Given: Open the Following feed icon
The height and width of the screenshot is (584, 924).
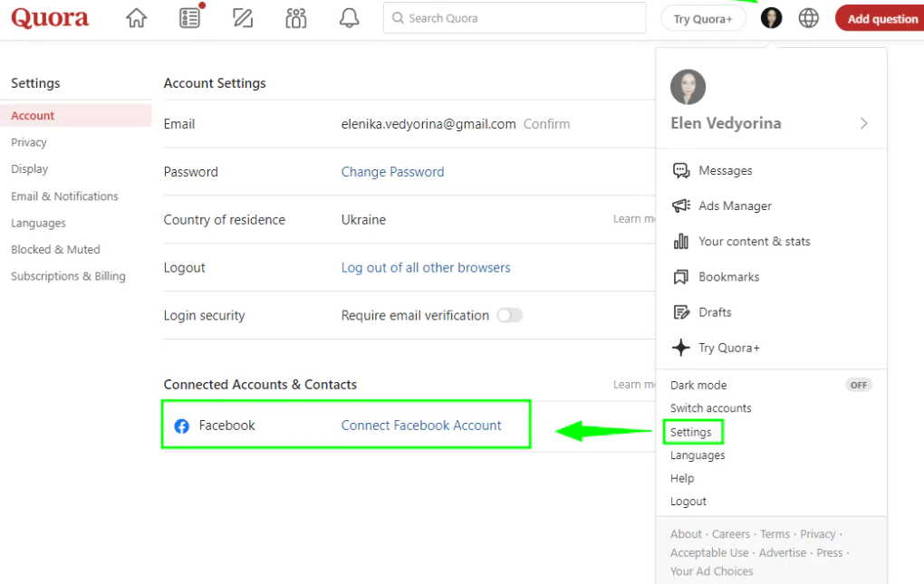Looking at the screenshot, I should [x=189, y=18].
